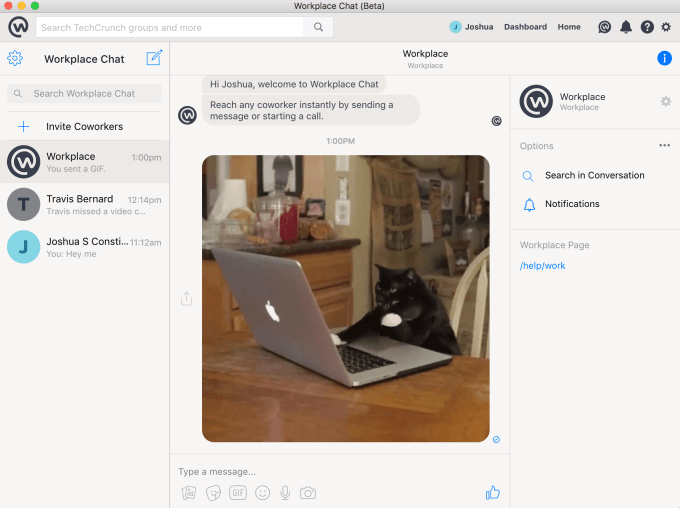Viewport: 680px width, 508px height.
Task: Click the message delivered check icon below GIF
Action: pos(496,439)
